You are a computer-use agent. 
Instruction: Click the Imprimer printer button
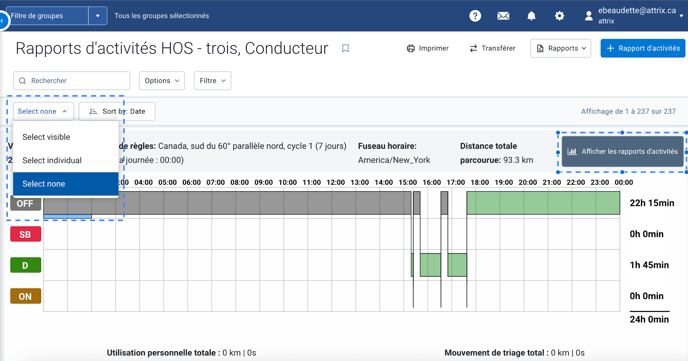click(428, 48)
